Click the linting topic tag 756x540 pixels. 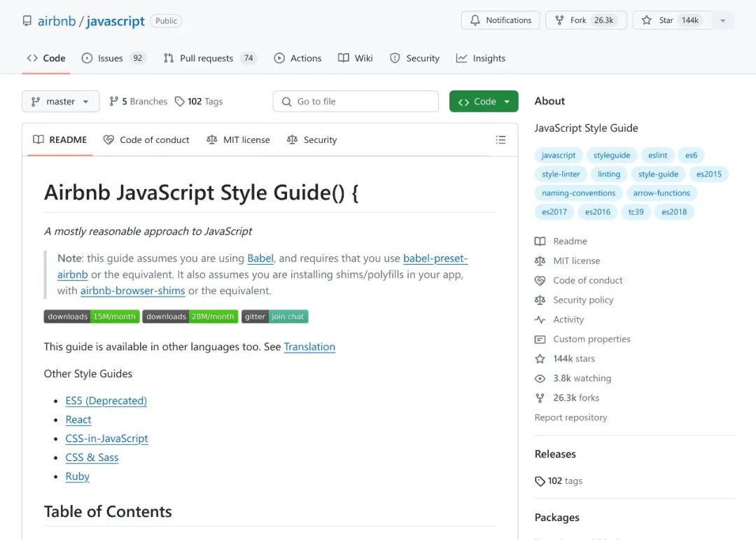pos(609,174)
